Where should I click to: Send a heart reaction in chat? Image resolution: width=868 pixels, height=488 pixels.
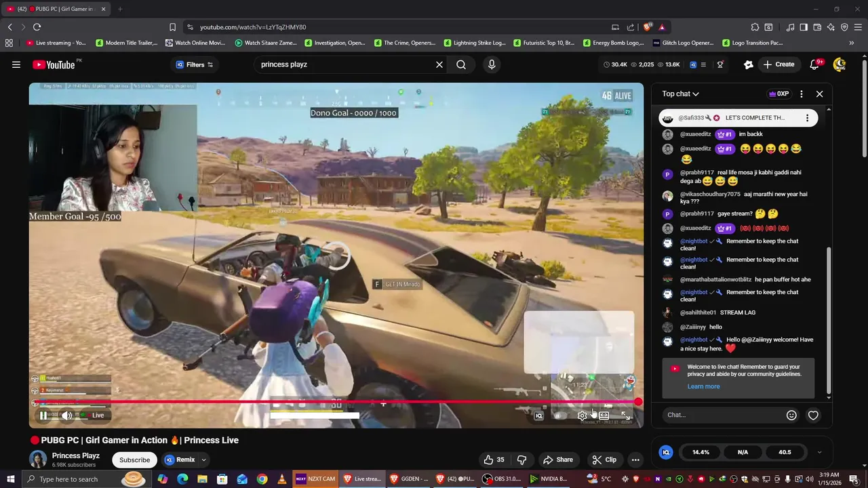pos(813,415)
